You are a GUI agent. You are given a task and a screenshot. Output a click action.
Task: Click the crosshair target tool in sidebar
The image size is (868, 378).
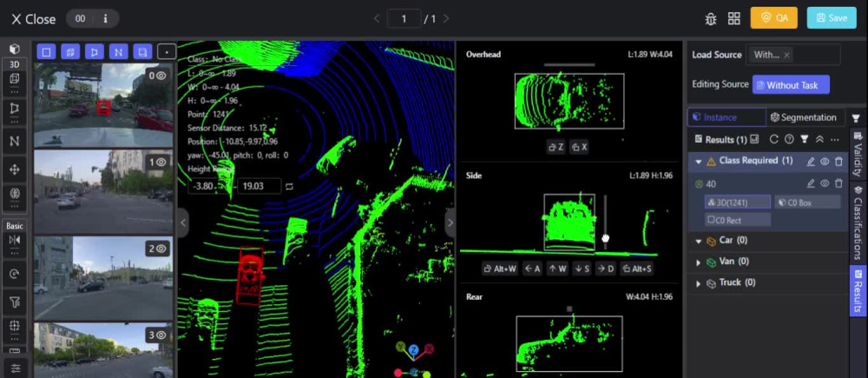pyautogui.click(x=15, y=326)
